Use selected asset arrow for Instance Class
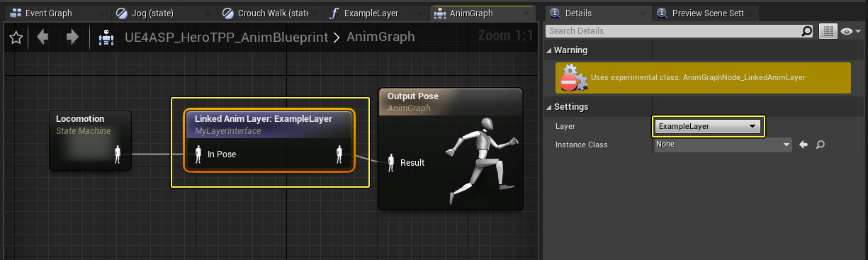The width and height of the screenshot is (868, 260). 804,145
